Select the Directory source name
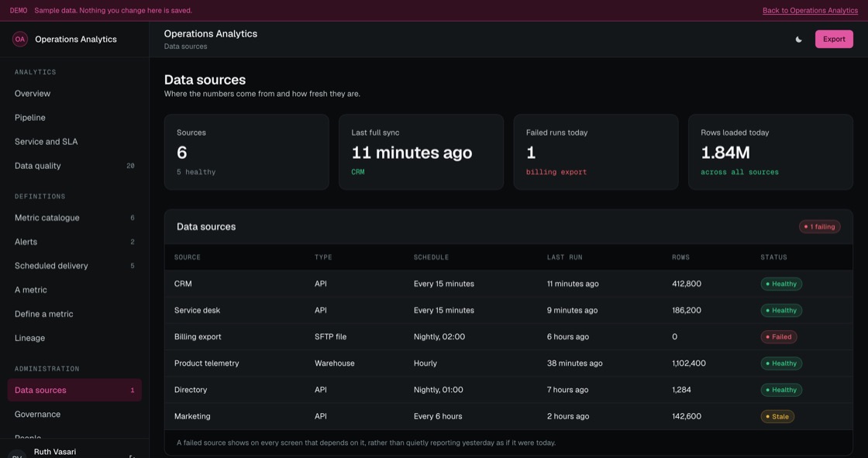 pyautogui.click(x=191, y=390)
